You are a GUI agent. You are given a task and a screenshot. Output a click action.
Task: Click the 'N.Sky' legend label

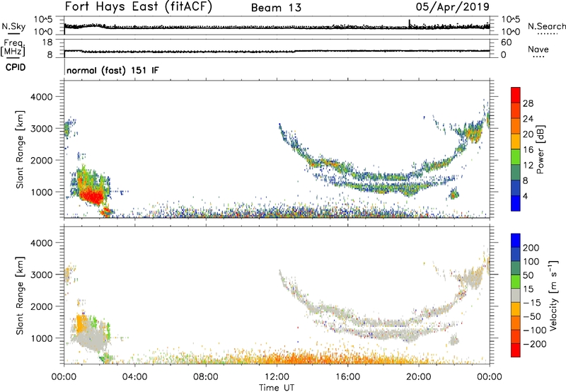[13, 26]
